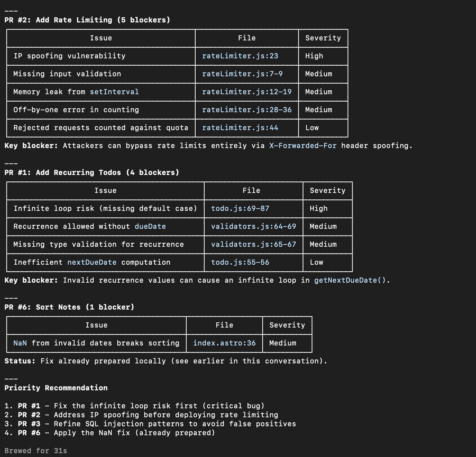The image size is (476, 457).
Task: Click the dueDate field reference
Action: [150, 227]
